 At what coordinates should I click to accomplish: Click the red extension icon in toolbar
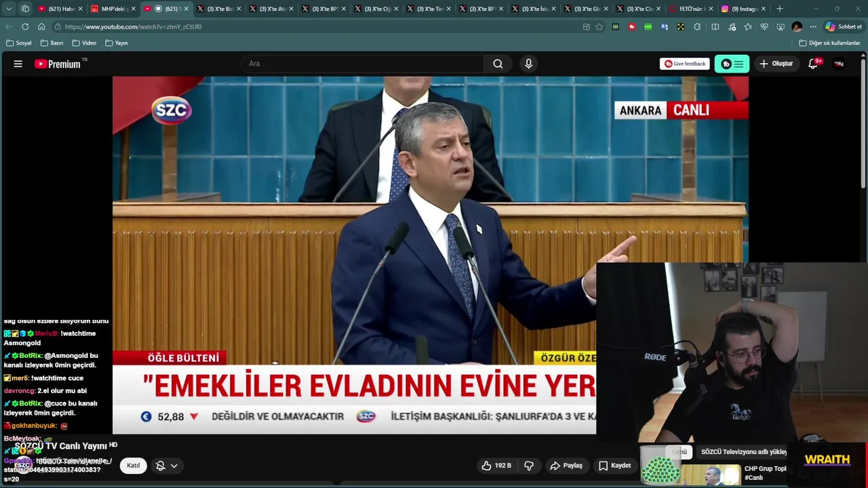click(632, 26)
